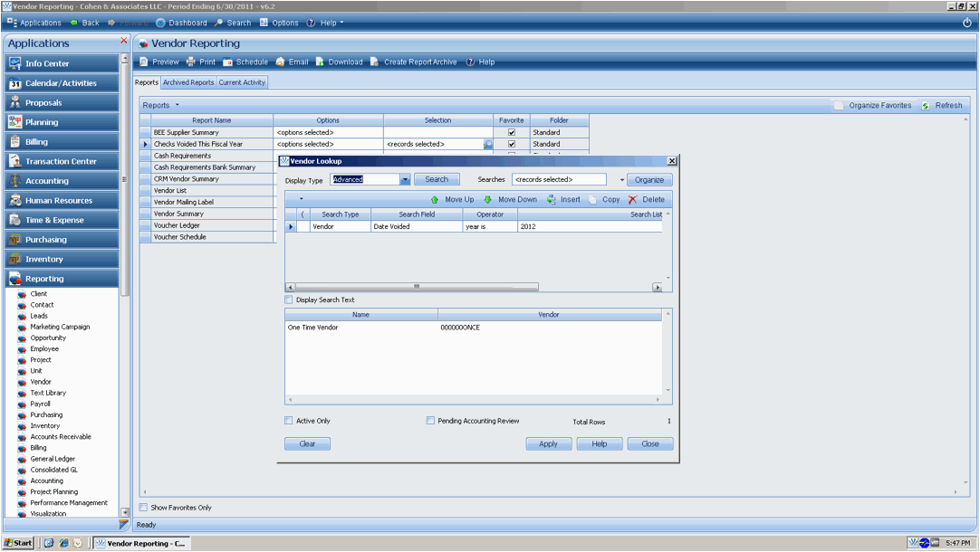This screenshot has width=980, height=552.
Task: Click the red Delete X icon
Action: [x=633, y=199]
